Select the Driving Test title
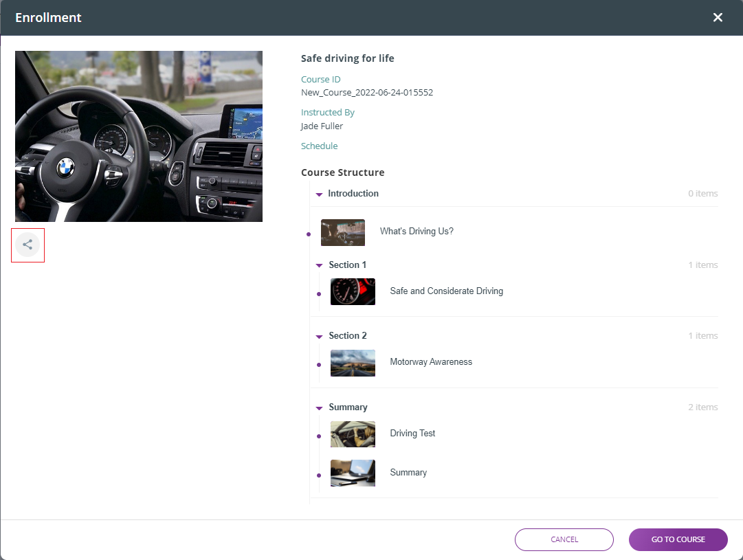Image resolution: width=743 pixels, height=560 pixels. (x=412, y=433)
